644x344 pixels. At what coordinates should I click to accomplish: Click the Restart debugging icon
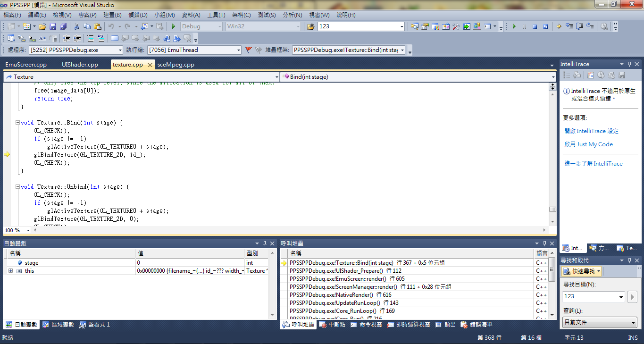pos(545,27)
